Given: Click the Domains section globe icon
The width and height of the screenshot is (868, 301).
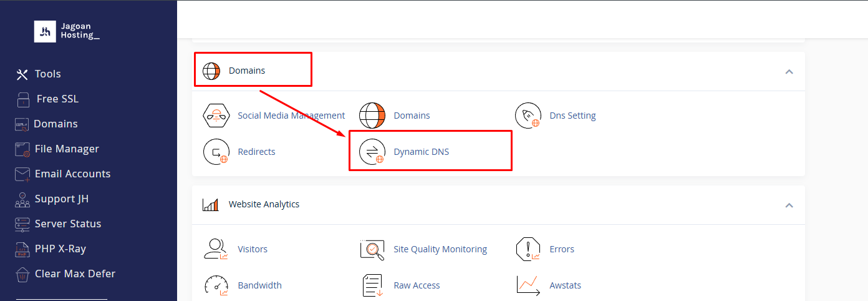Looking at the screenshot, I should 211,71.
